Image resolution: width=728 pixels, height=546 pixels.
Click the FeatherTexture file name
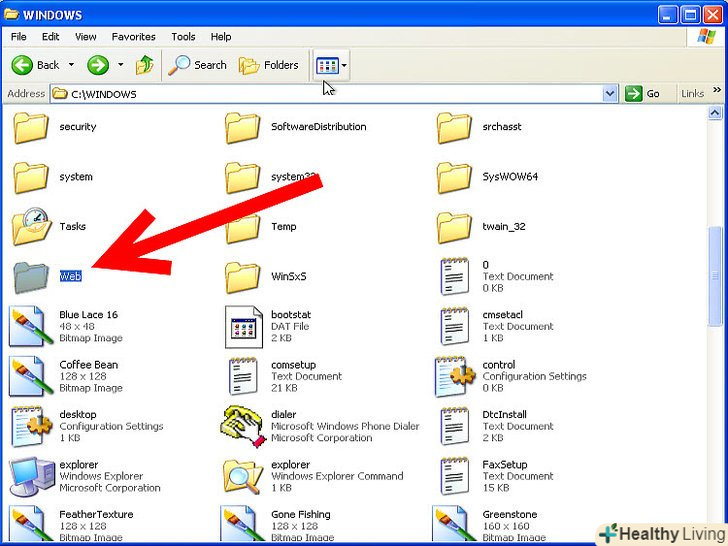96,514
